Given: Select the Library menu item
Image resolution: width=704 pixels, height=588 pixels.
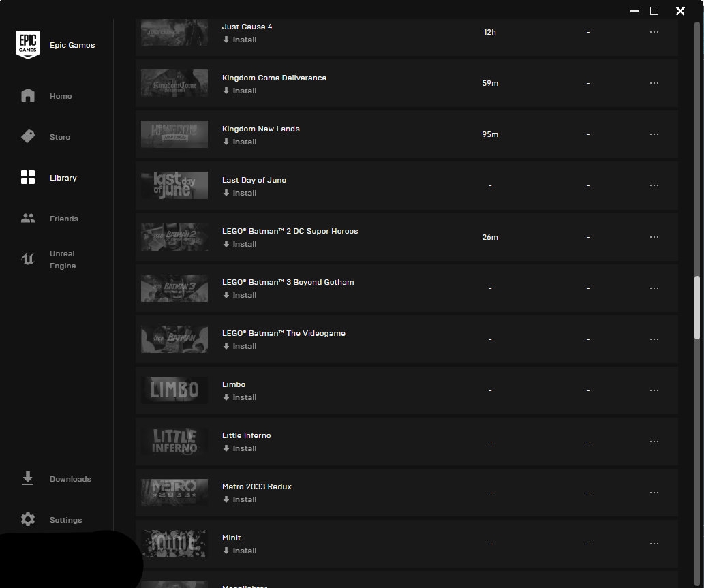Looking at the screenshot, I should click(x=63, y=178).
